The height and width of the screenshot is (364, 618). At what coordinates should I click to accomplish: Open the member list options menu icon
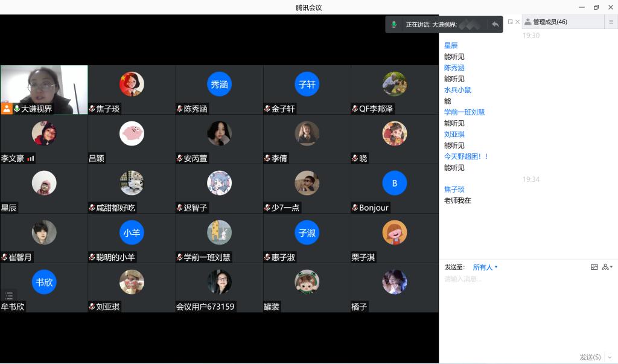point(611,22)
